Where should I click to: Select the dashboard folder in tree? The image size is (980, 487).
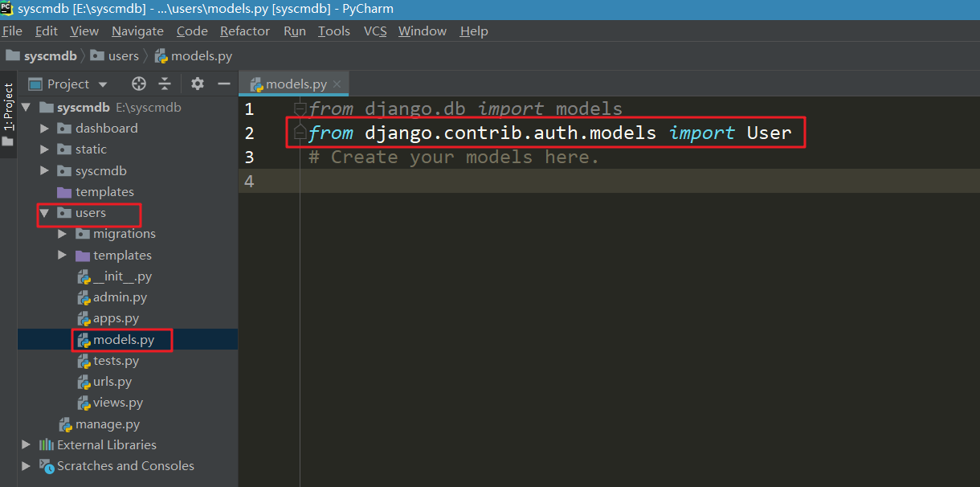pos(107,128)
